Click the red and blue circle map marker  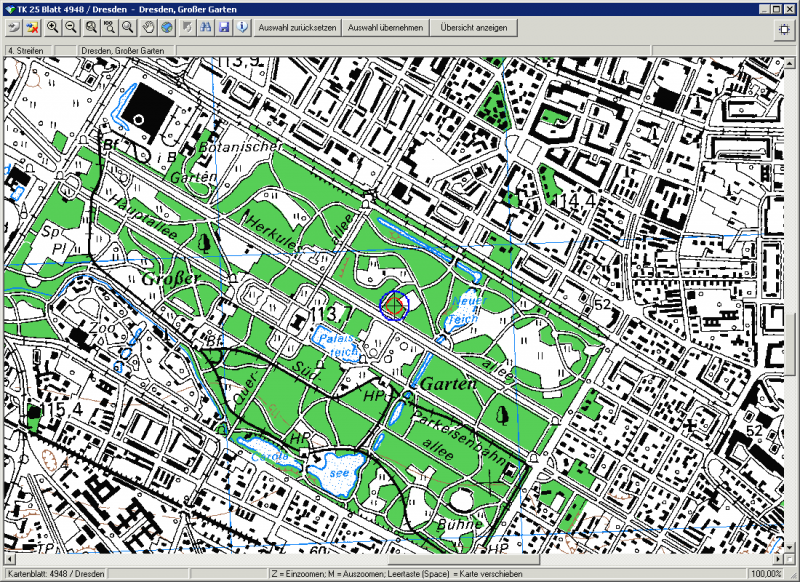pyautogui.click(x=394, y=305)
